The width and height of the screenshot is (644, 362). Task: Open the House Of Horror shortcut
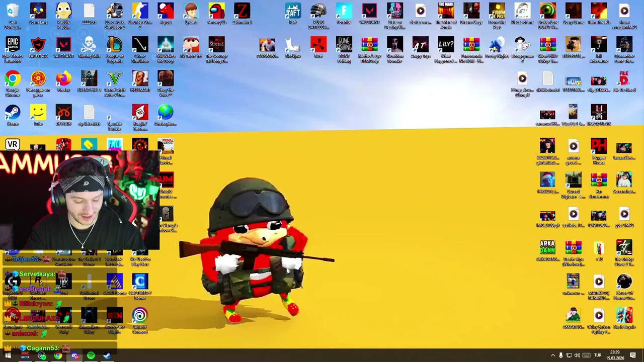(x=624, y=287)
